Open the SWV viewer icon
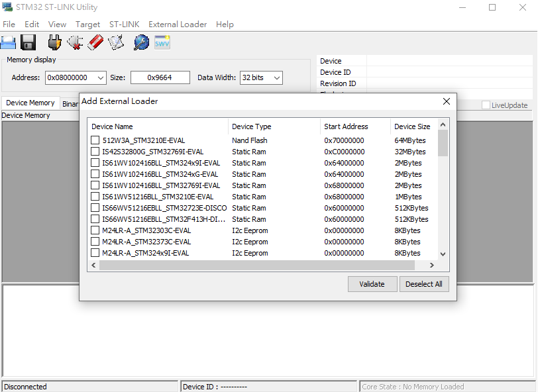The image size is (538, 392). tap(162, 42)
